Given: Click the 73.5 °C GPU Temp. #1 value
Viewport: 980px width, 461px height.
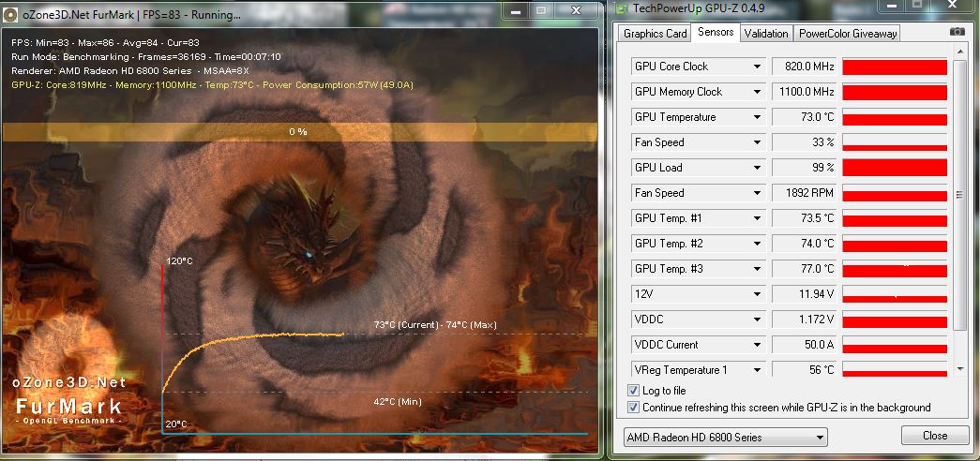Looking at the screenshot, I should (x=805, y=218).
